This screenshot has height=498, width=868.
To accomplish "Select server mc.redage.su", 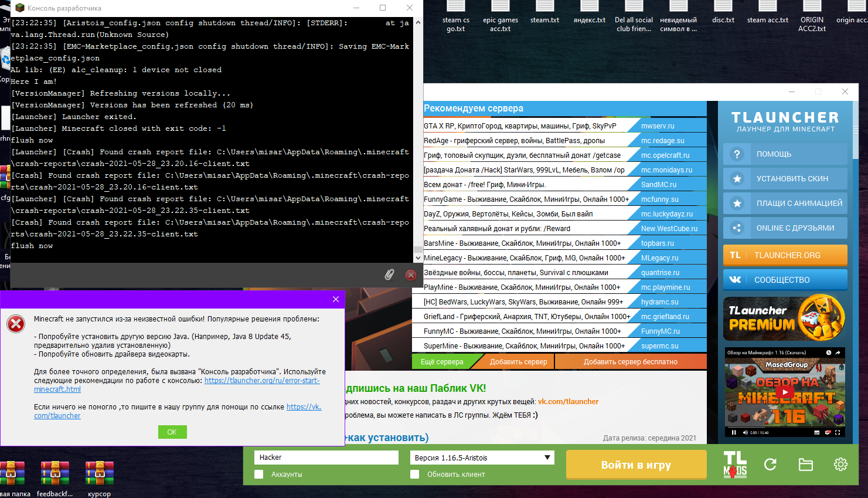I will click(x=663, y=141).
